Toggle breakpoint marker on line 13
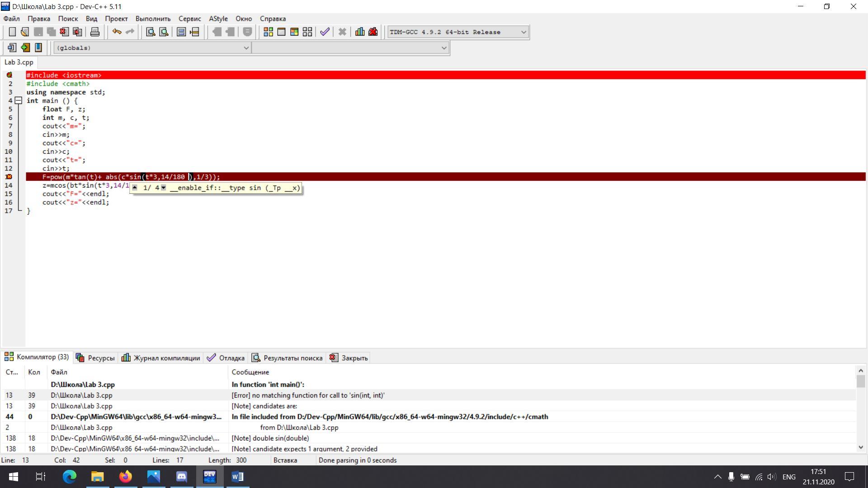This screenshot has height=488, width=868. tap(9, 177)
